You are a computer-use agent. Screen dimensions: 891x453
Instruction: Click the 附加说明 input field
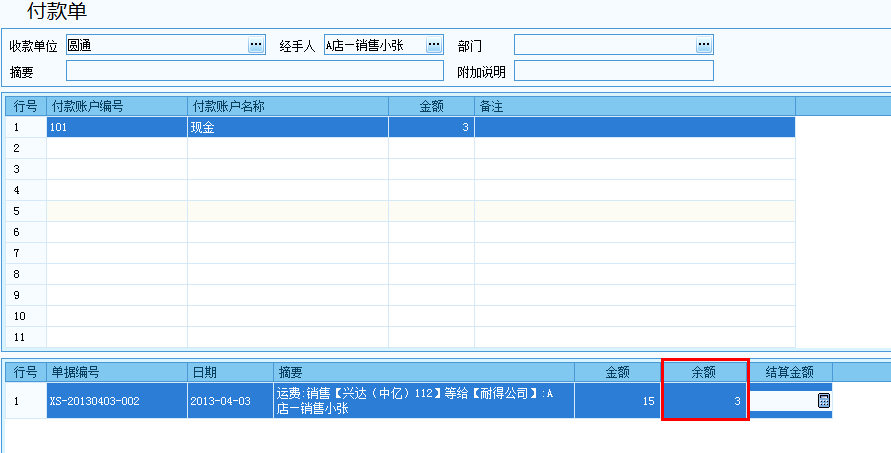click(613, 71)
